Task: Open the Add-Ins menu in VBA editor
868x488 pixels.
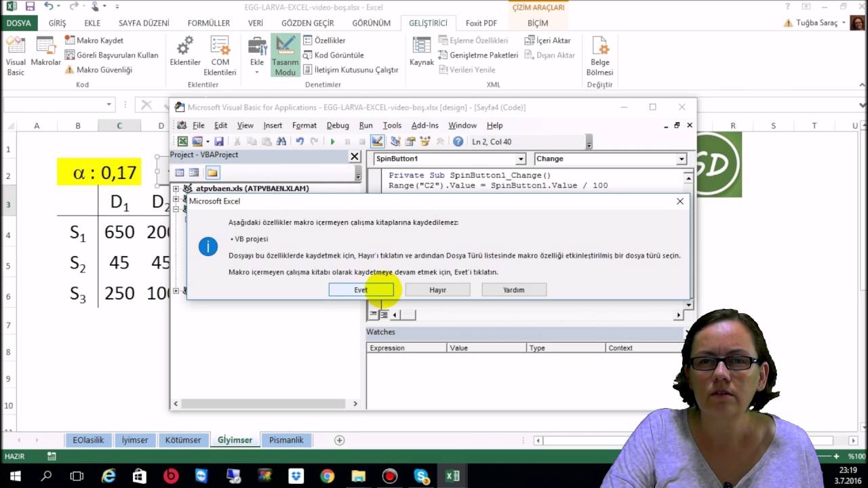Action: (x=425, y=125)
